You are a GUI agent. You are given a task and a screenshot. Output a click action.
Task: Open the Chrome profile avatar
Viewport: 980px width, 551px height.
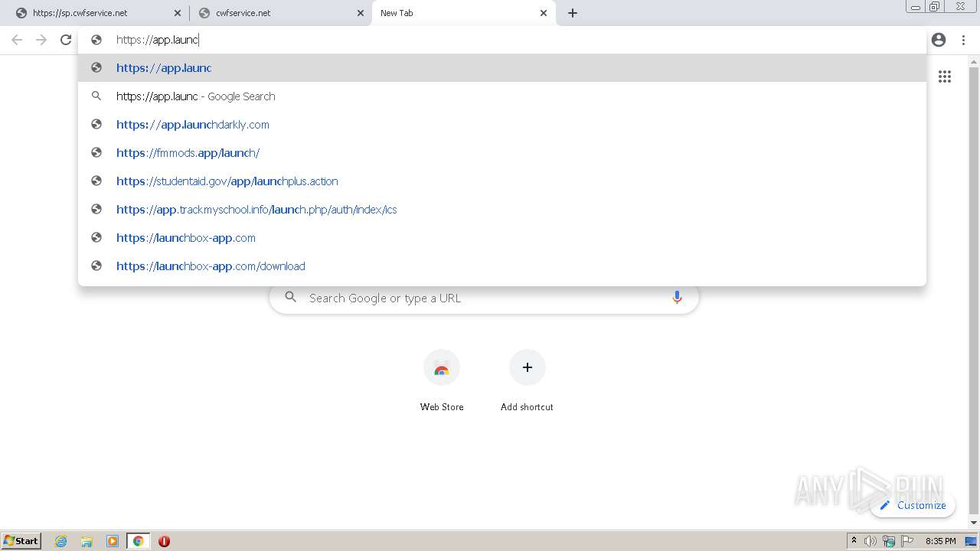[x=939, y=40]
